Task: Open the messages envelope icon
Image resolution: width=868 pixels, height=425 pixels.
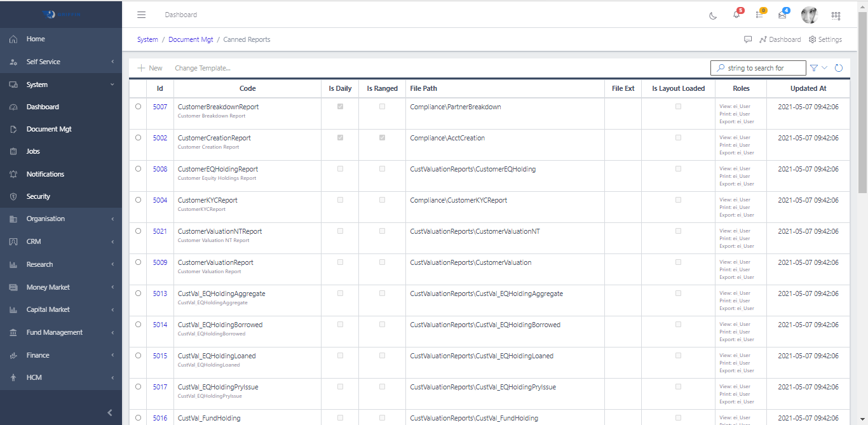Action: tap(782, 14)
